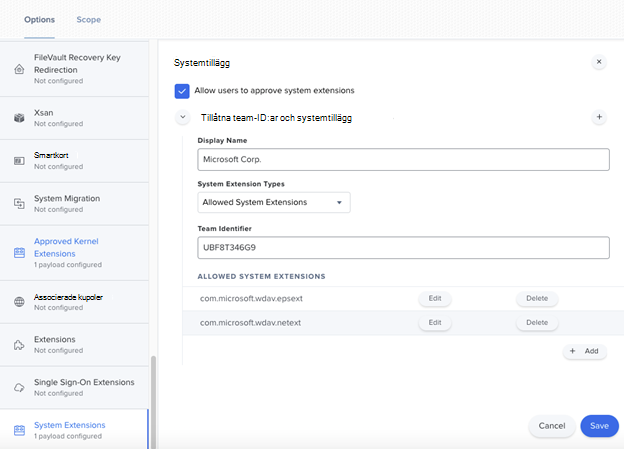Switch to the Scope tab
Image resolution: width=624 pixels, height=449 pixels.
tap(88, 20)
